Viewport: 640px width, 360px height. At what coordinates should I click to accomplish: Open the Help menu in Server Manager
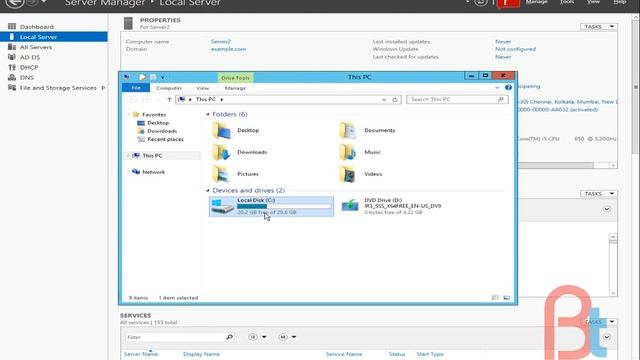[619, 2]
